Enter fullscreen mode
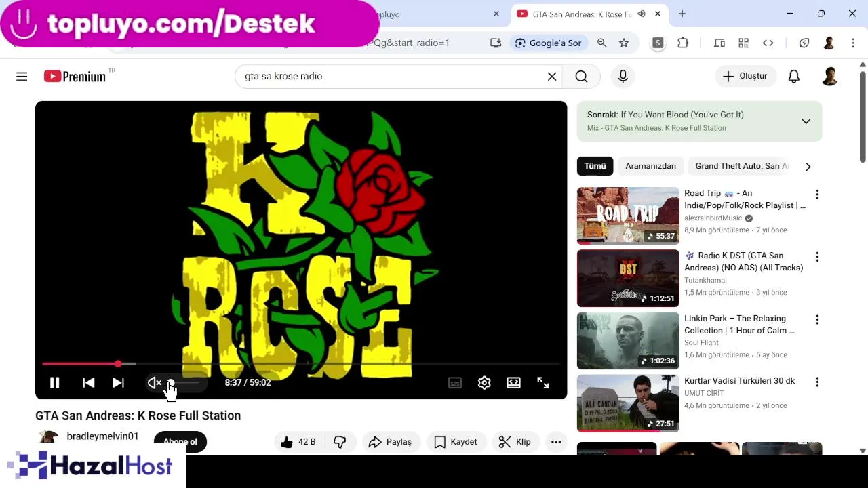Image resolution: width=868 pixels, height=488 pixels. 543,383
